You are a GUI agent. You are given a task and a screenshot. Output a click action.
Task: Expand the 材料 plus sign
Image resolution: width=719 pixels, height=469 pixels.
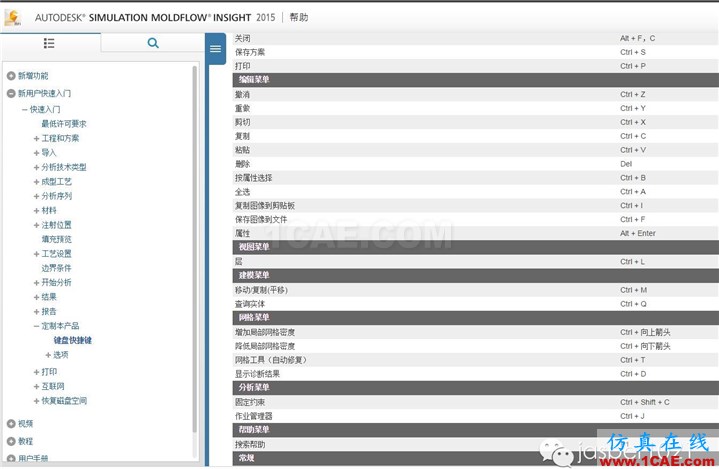pyautogui.click(x=36, y=210)
